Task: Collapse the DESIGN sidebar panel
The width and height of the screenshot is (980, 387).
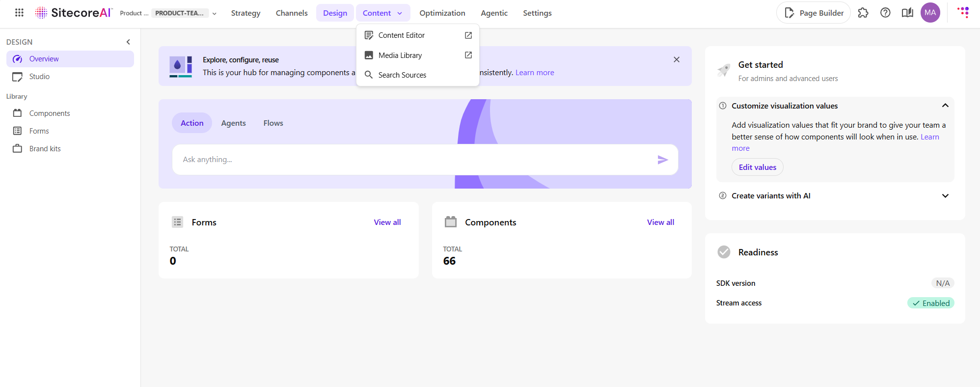Action: 128,42
